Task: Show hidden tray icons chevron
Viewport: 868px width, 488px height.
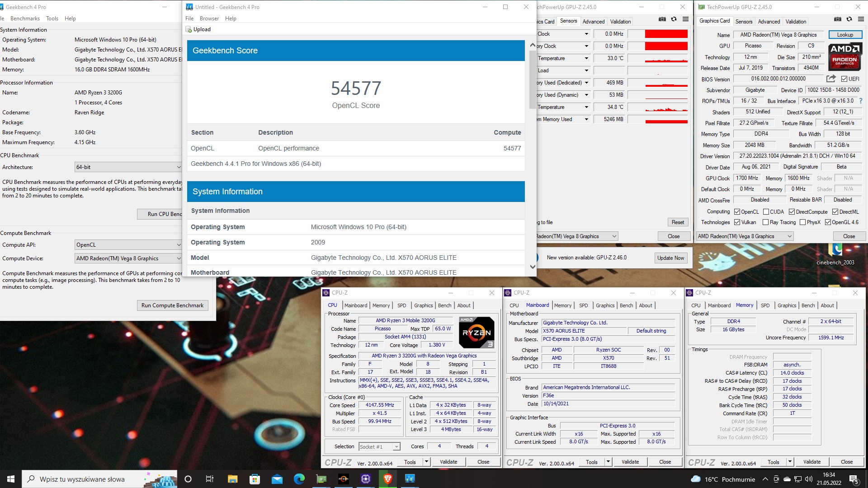Action: pos(765,479)
